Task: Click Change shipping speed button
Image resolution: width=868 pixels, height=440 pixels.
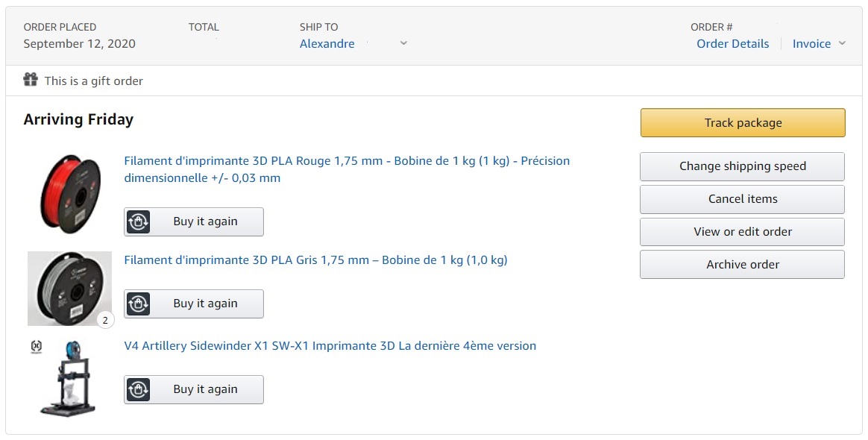Action: 742,166
